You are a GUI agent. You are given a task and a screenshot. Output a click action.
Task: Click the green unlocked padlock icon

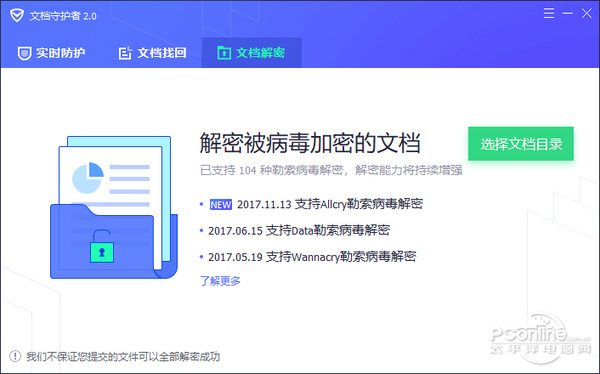pyautogui.click(x=102, y=247)
